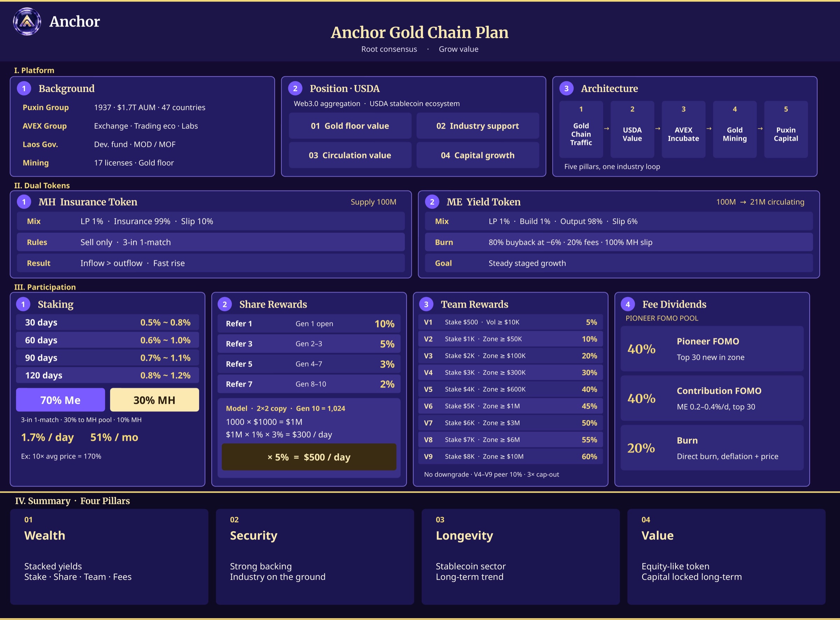Click the MH token Mix row
The width and height of the screenshot is (840, 620).
point(211,221)
